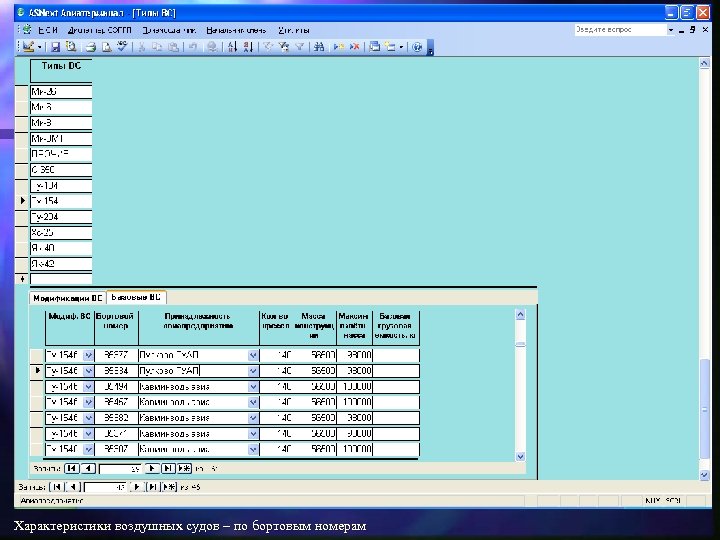Select the Як-40 entry in Типы ВС
Viewport: 720px width, 540px height.
61,248
